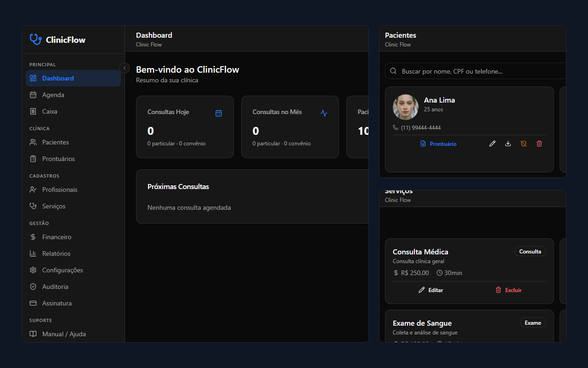Click the ClinicFlow stethoscope logo icon
The image size is (588, 368).
click(35, 40)
